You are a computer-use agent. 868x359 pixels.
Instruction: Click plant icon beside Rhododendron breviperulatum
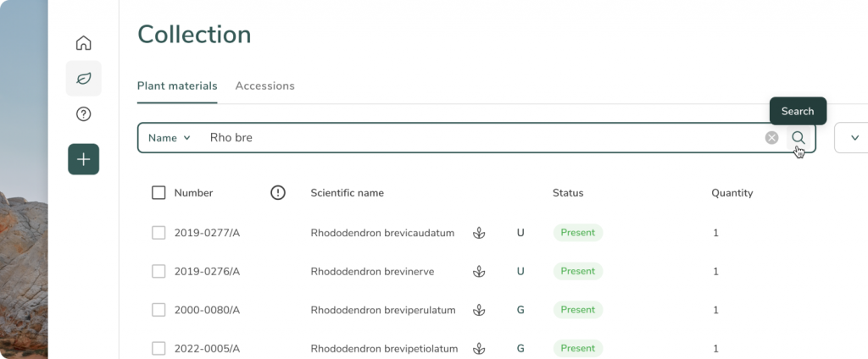479,310
